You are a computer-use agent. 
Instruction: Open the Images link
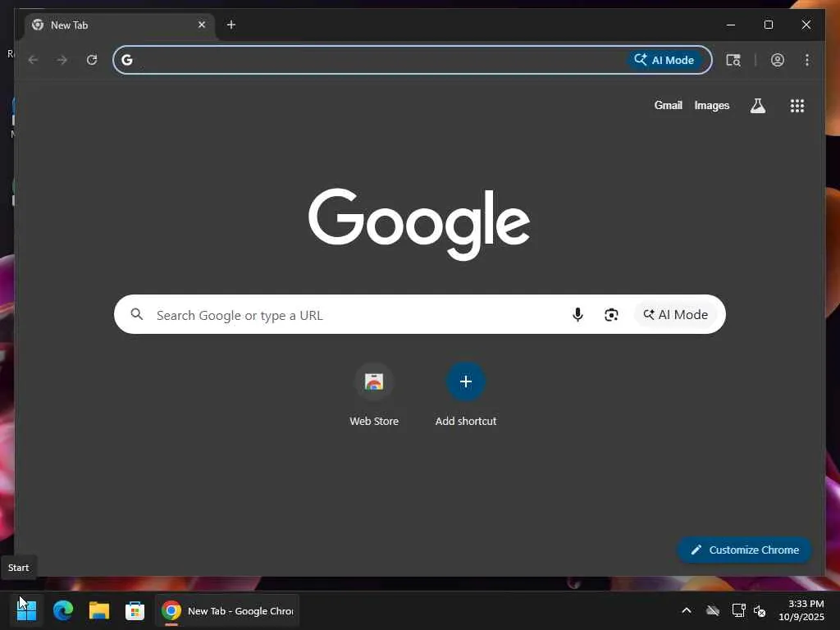pyautogui.click(x=711, y=106)
